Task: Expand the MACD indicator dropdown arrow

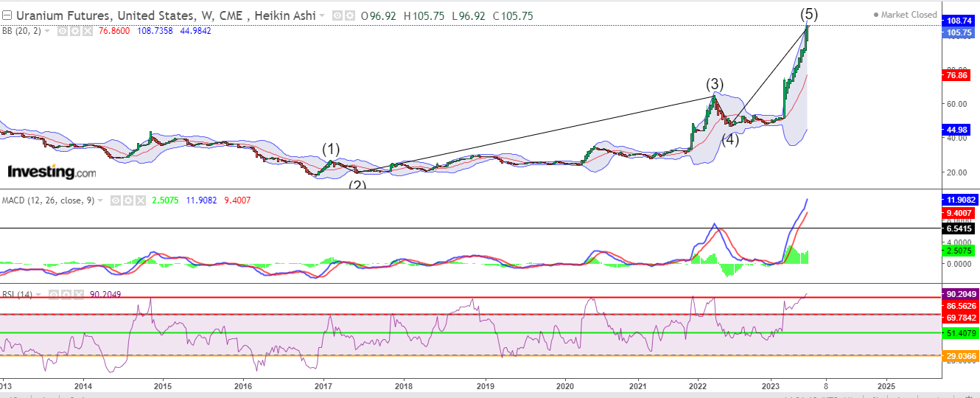Action: [99, 200]
